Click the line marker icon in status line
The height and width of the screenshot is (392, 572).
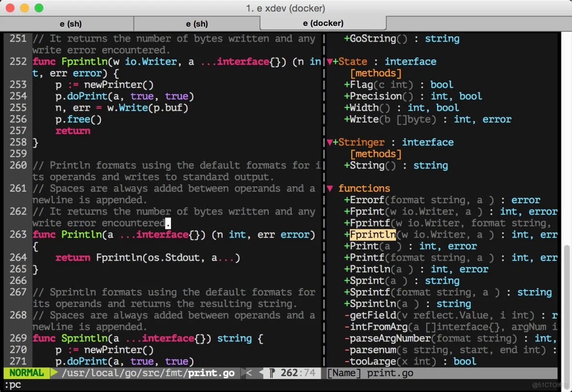[x=272, y=373]
